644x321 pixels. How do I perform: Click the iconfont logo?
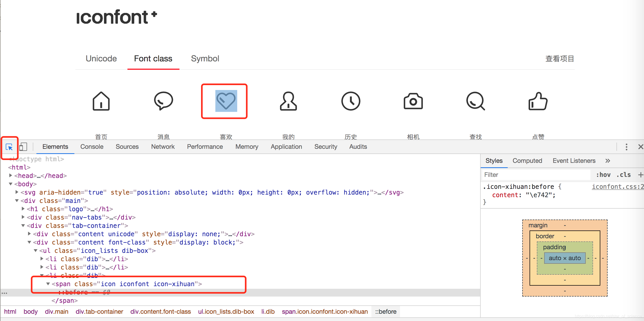tap(117, 17)
